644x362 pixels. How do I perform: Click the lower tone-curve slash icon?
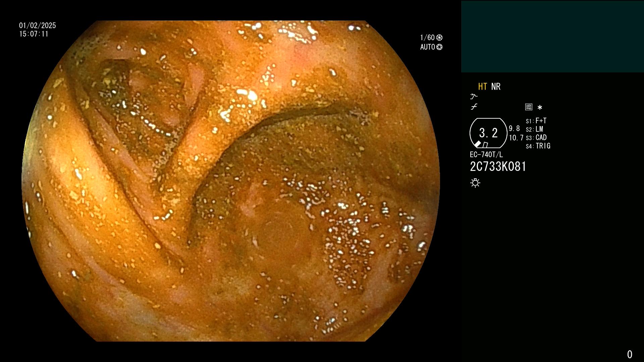[474, 107]
